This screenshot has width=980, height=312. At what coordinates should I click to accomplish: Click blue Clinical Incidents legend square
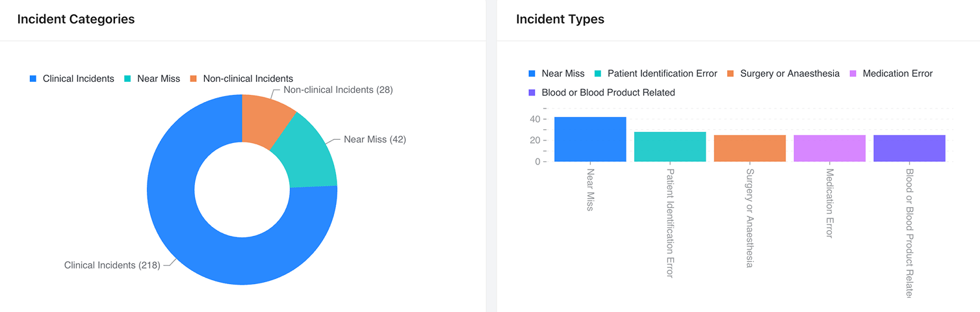pos(32,79)
